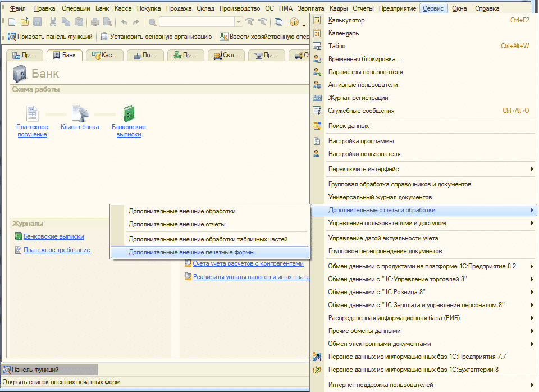The width and height of the screenshot is (539, 392).
Task: Open the search field dropdown arrow
Action: pyautogui.click(x=239, y=22)
